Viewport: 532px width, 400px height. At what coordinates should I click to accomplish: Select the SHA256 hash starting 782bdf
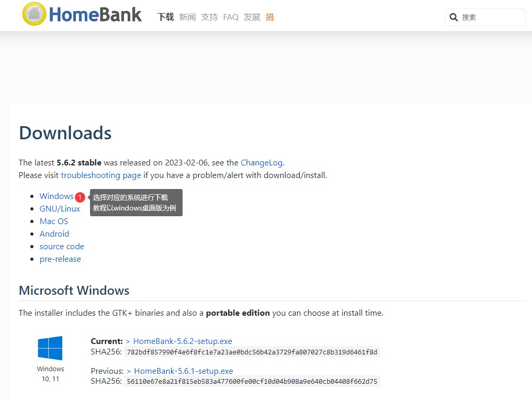(x=252, y=352)
